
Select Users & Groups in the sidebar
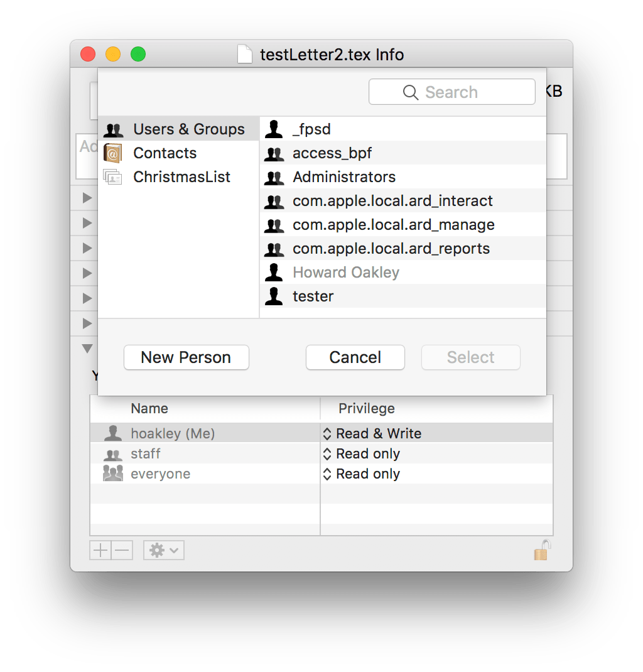[x=188, y=129]
